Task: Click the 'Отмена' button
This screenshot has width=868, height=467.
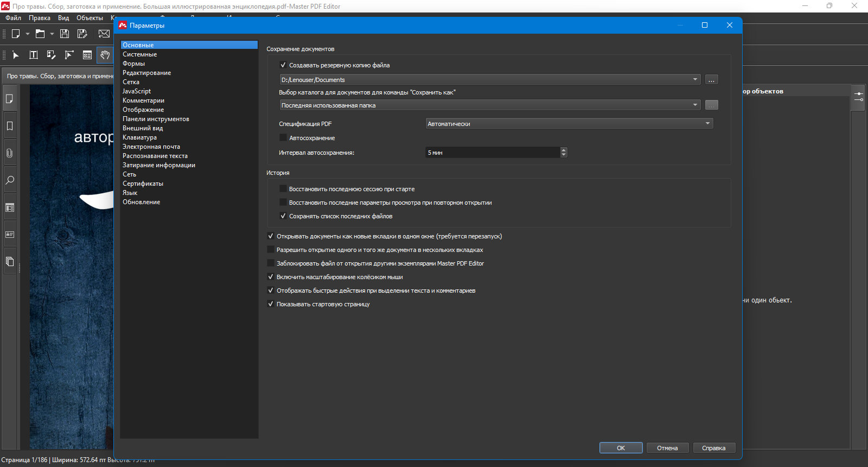Action: click(667, 448)
